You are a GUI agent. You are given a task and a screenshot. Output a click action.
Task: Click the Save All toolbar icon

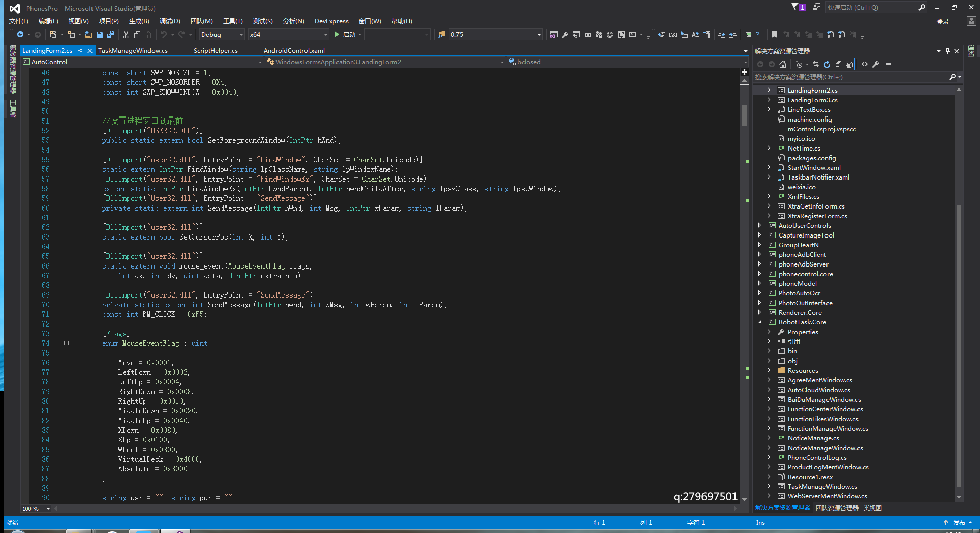click(110, 35)
